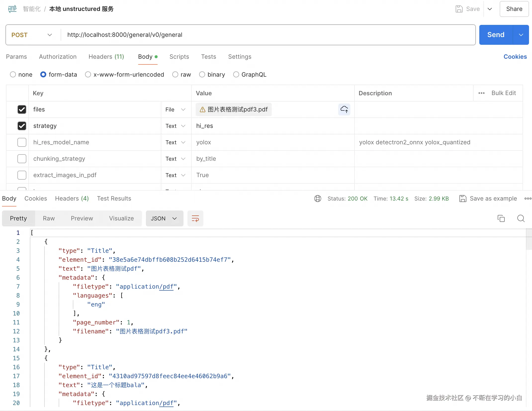
Task: Expand the JSON format dropdown
Action: pos(164,218)
